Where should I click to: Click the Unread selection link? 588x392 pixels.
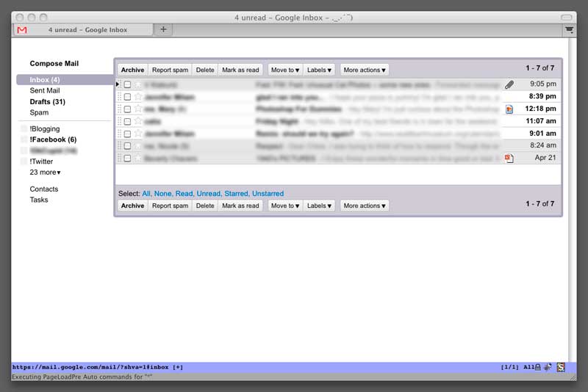(x=209, y=194)
